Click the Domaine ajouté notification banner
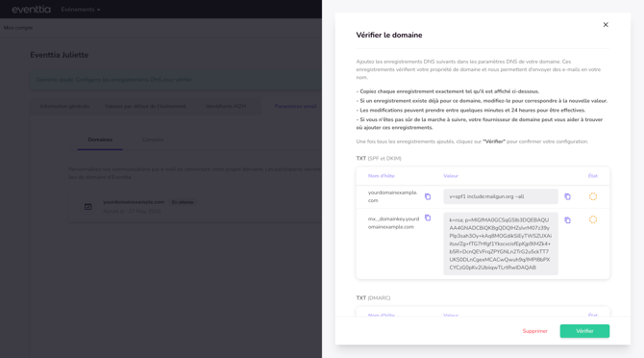Image resolution: width=644 pixels, height=358 pixels. pyautogui.click(x=176, y=80)
